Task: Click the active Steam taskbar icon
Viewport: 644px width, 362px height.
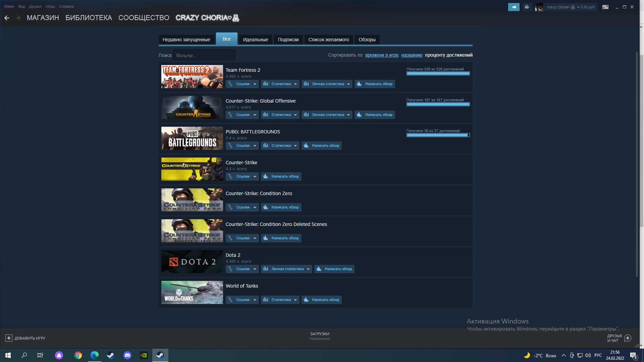Action: (160, 355)
